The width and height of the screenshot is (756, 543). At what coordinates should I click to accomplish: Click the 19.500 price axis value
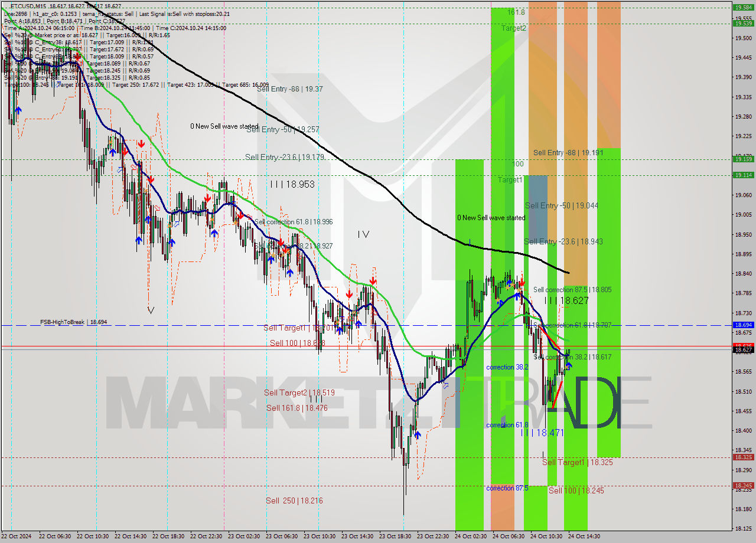[x=743, y=38]
